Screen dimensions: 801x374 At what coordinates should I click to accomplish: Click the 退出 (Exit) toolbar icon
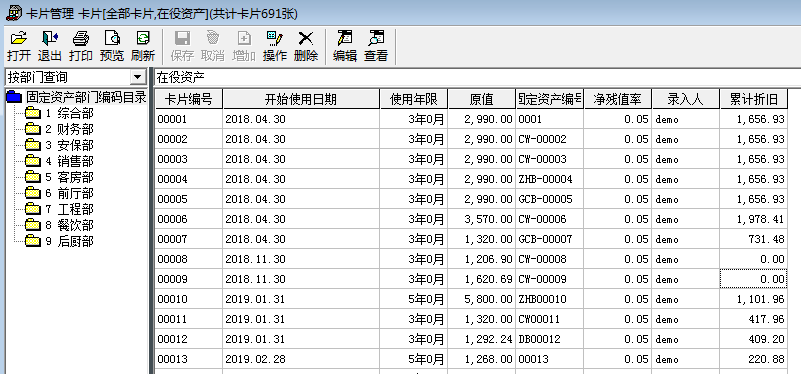tap(50, 46)
